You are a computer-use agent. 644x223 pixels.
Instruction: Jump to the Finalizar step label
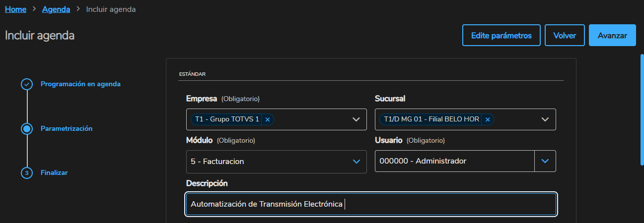54,173
